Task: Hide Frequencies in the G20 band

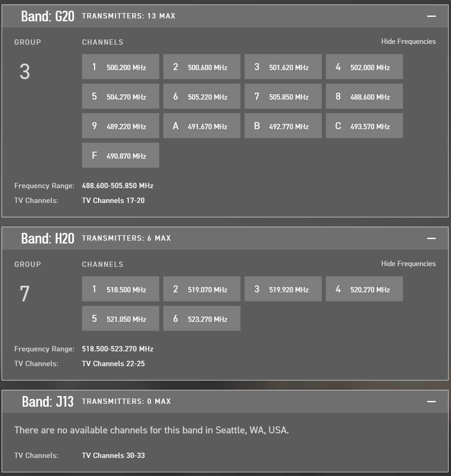Action: (408, 41)
